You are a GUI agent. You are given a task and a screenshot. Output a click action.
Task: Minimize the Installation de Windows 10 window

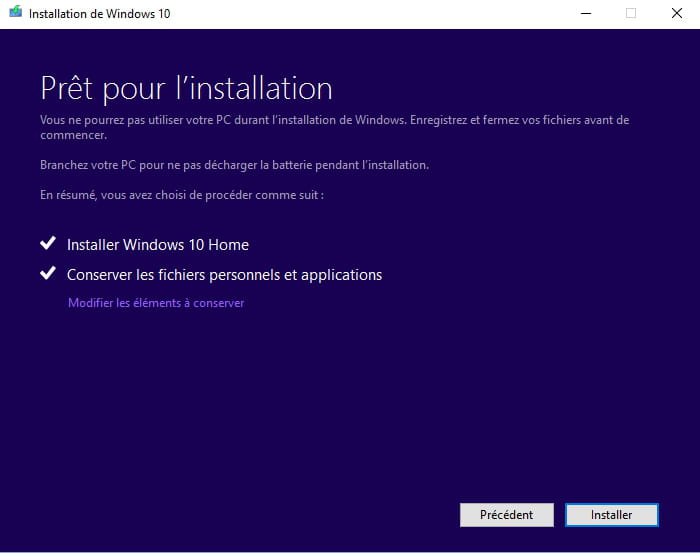pos(586,13)
